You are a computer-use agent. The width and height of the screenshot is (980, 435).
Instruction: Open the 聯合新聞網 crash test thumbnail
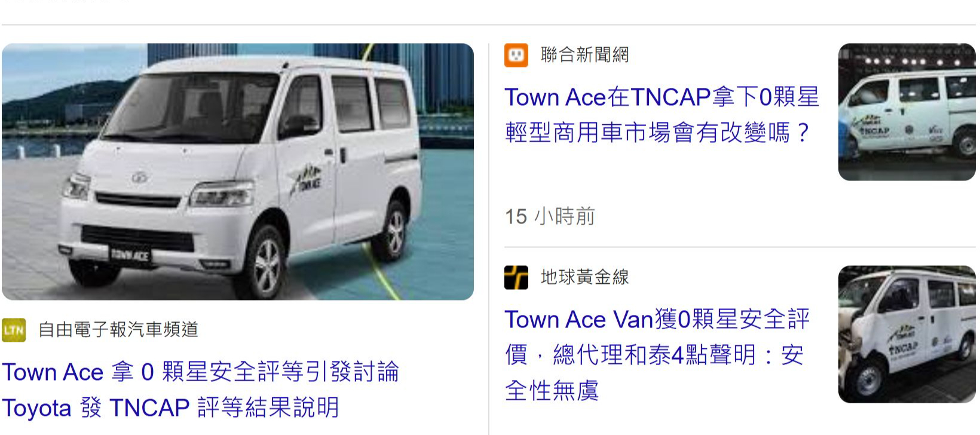[x=907, y=112]
